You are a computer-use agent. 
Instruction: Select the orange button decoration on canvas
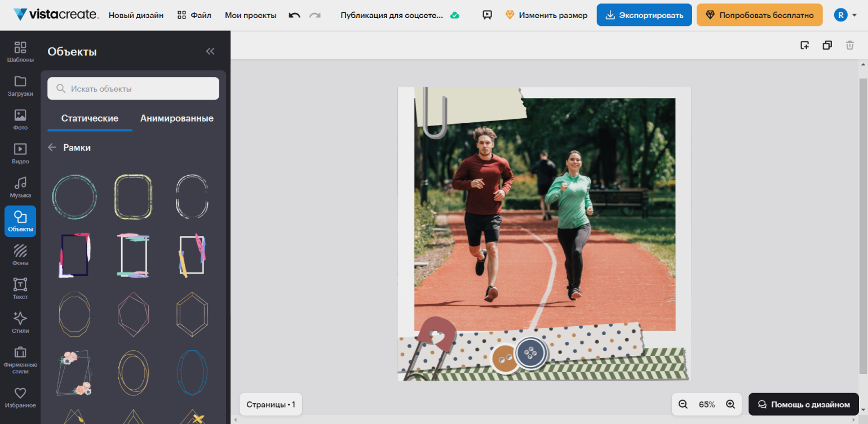tap(504, 359)
